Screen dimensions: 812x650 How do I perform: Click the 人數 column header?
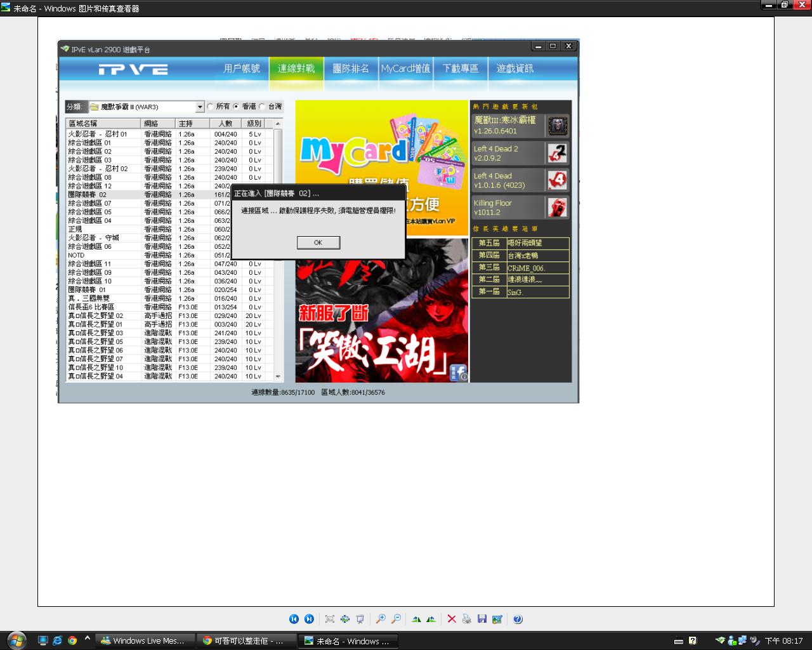pos(226,123)
